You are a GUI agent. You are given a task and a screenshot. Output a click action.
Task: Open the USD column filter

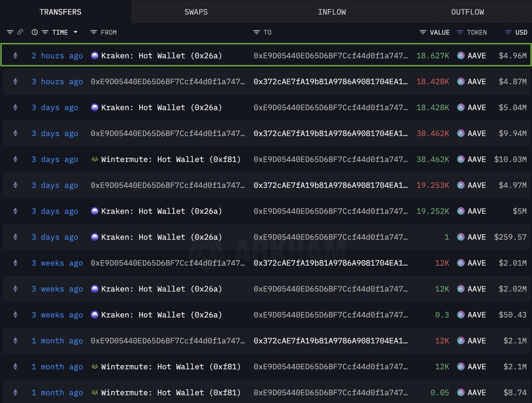click(x=508, y=32)
